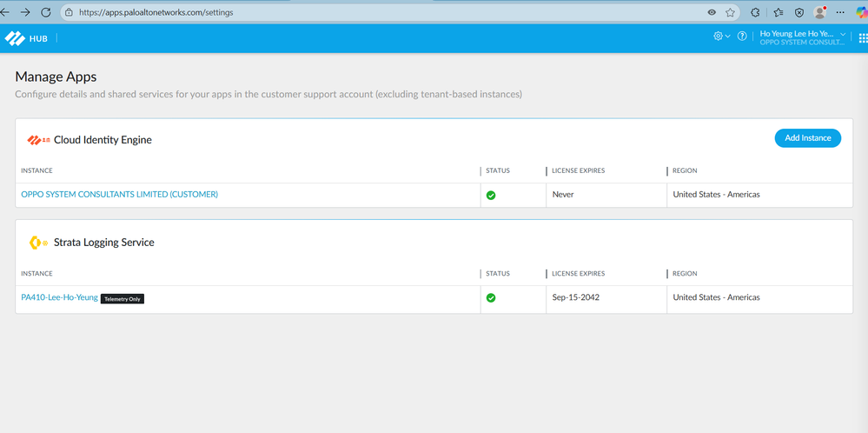Image resolution: width=868 pixels, height=433 pixels.
Task: Reload the current page
Action: 46,12
